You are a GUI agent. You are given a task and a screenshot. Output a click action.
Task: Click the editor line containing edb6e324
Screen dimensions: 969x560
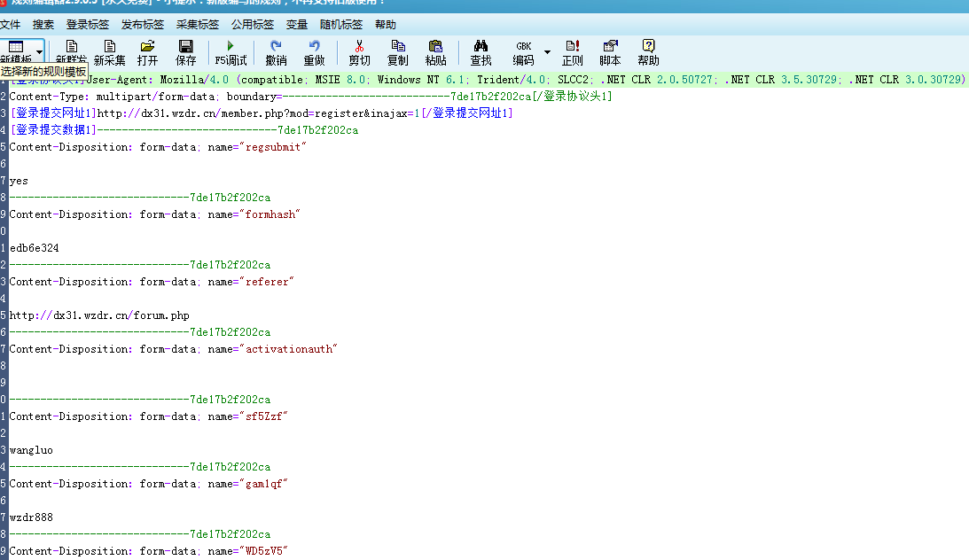(35, 248)
